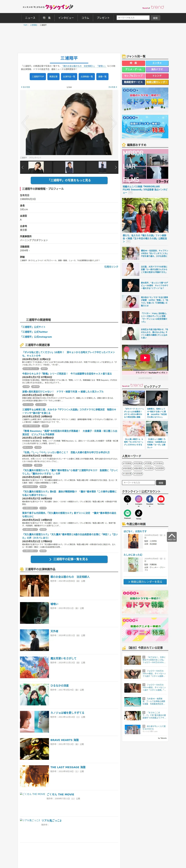Open the ひるなかの流星 movie poster

point(34,694)
